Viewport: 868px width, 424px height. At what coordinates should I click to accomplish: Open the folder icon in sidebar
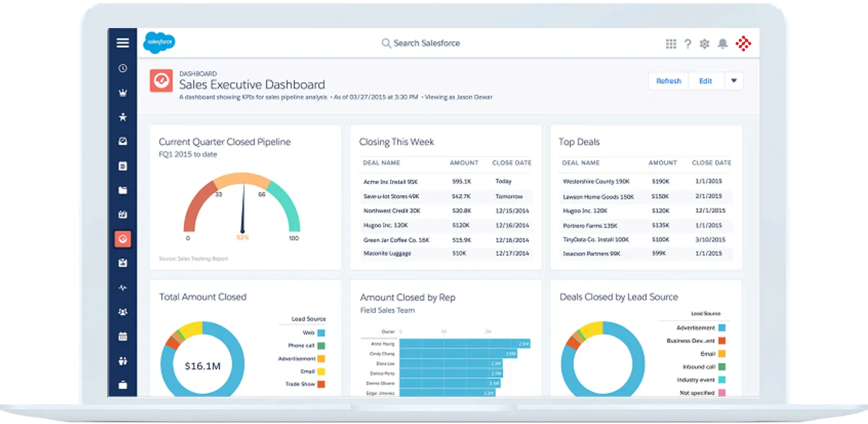(x=123, y=190)
